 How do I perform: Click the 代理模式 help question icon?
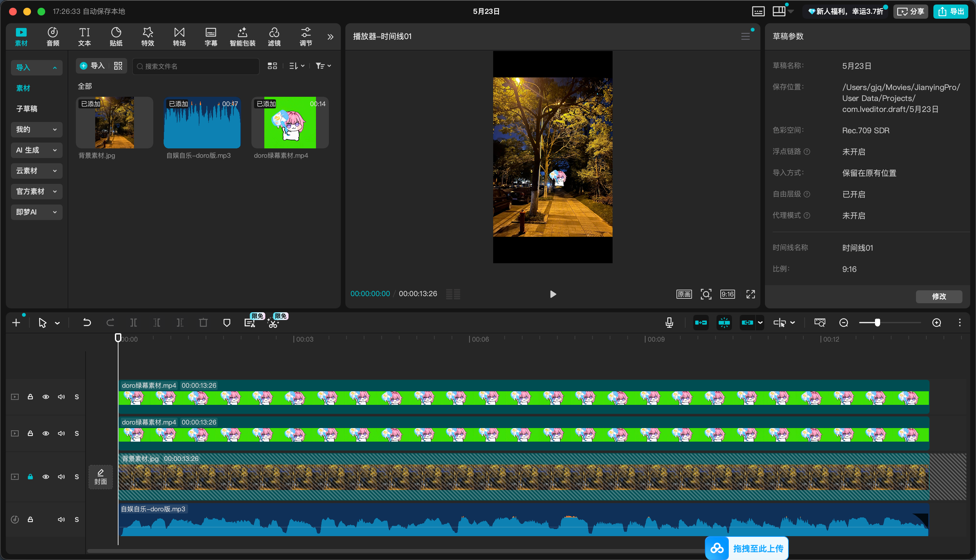tap(807, 216)
